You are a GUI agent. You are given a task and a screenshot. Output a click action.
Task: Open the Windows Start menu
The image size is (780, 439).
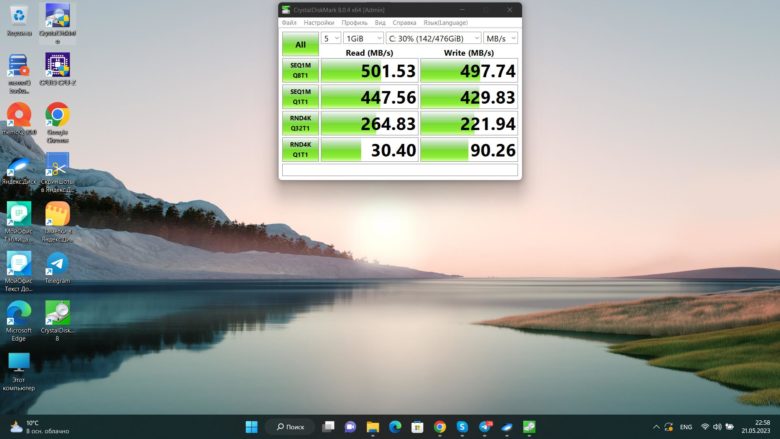(x=252, y=427)
